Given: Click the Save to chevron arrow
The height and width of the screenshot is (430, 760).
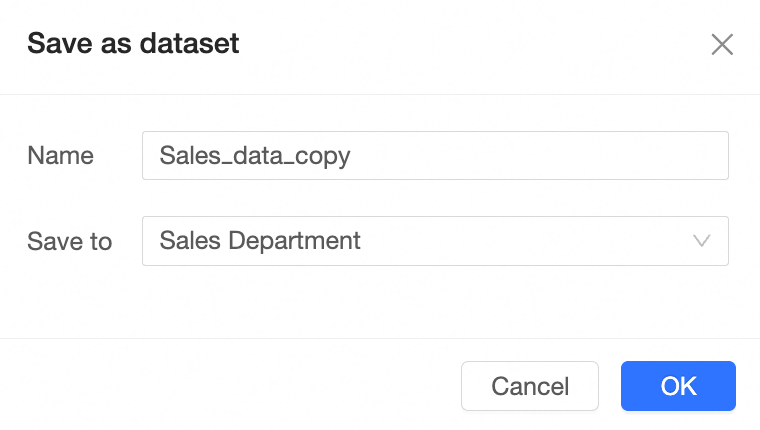Looking at the screenshot, I should coord(702,241).
